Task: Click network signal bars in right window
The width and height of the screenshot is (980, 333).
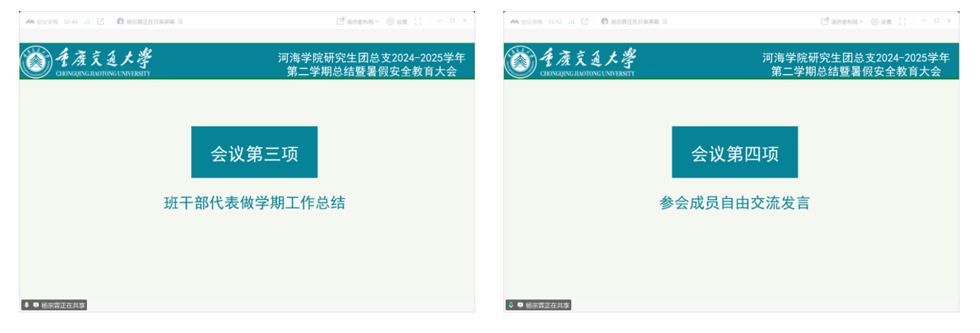Action: click(571, 22)
